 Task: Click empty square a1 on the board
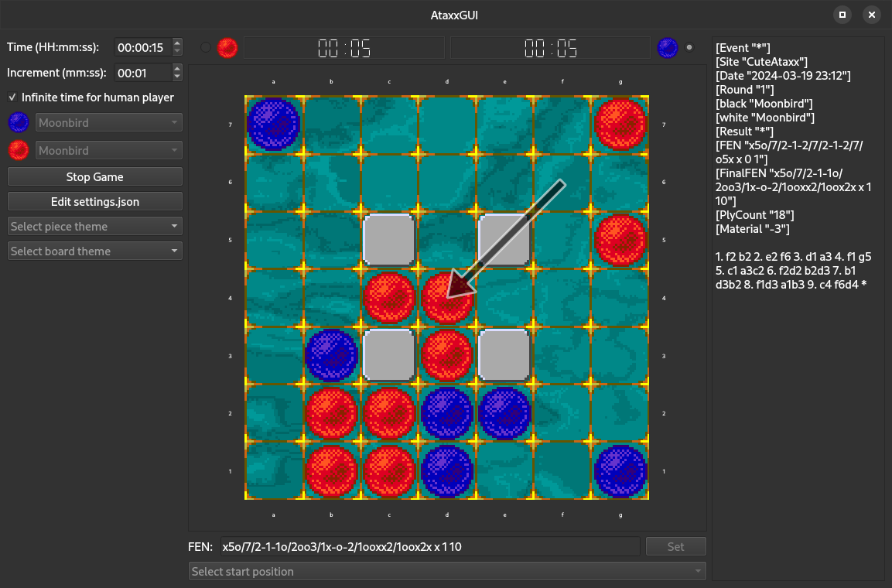coord(274,471)
